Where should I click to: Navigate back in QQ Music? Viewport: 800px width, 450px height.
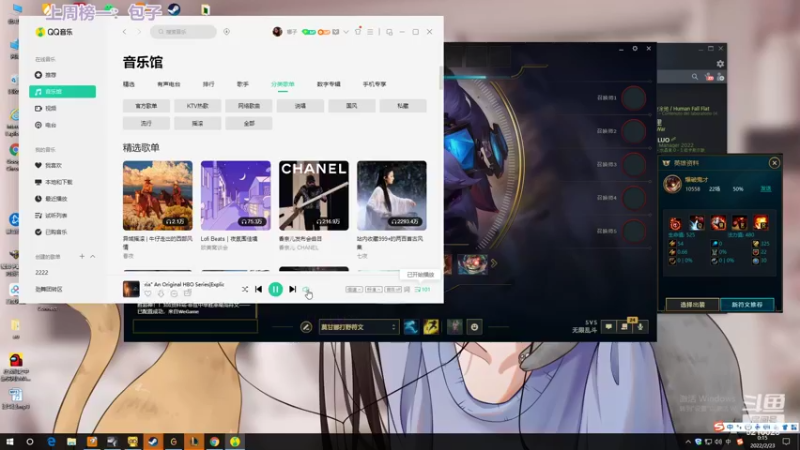coord(124,32)
